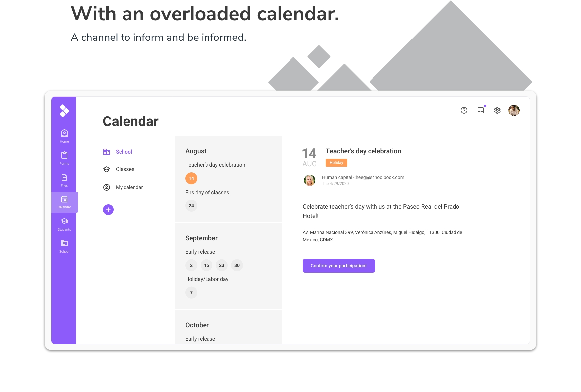The image size is (581, 392).
Task: Open the Home section in sidebar
Action: point(64,136)
